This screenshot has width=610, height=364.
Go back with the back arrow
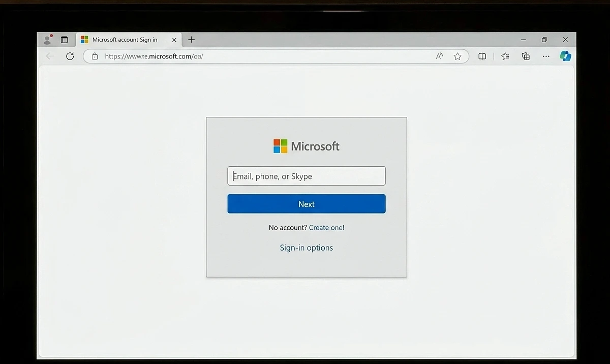point(50,56)
